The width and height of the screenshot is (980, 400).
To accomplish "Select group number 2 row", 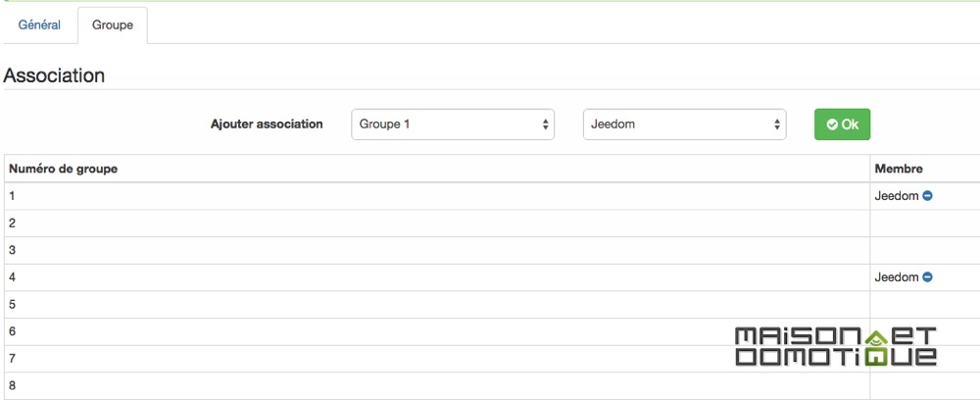I will pyautogui.click(x=492, y=224).
